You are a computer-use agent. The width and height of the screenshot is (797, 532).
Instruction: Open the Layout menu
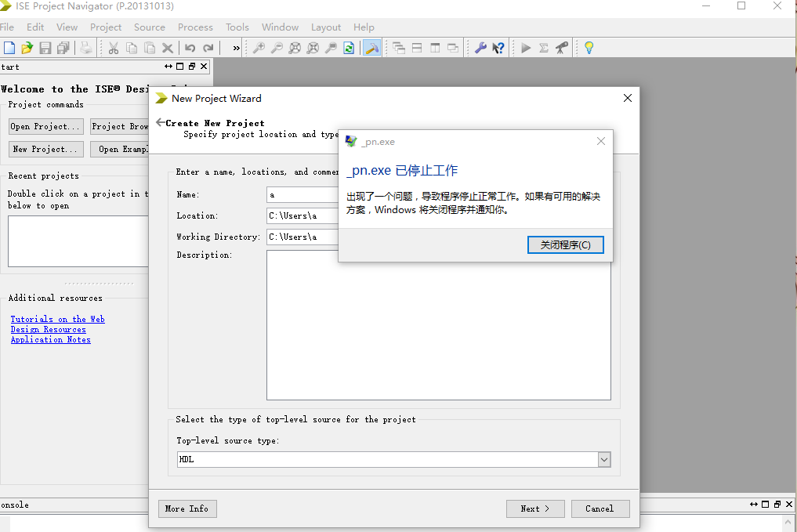(326, 27)
